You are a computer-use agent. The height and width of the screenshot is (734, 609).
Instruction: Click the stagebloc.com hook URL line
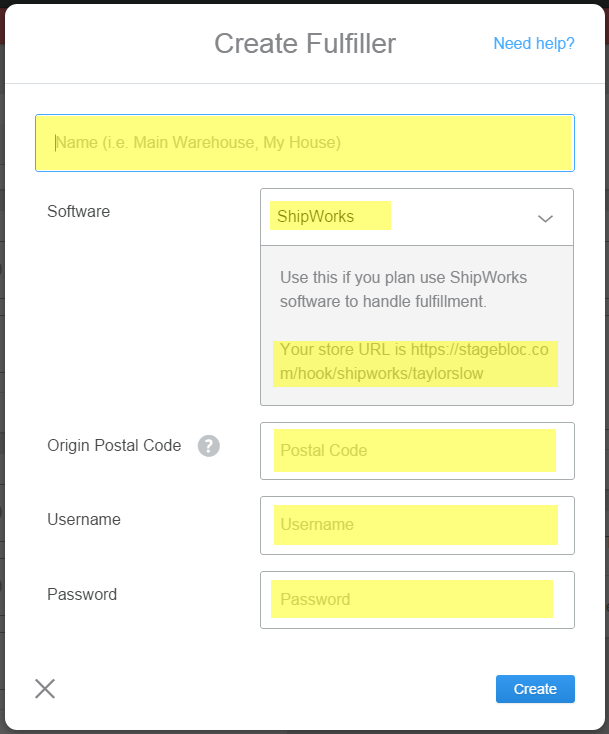coord(382,374)
